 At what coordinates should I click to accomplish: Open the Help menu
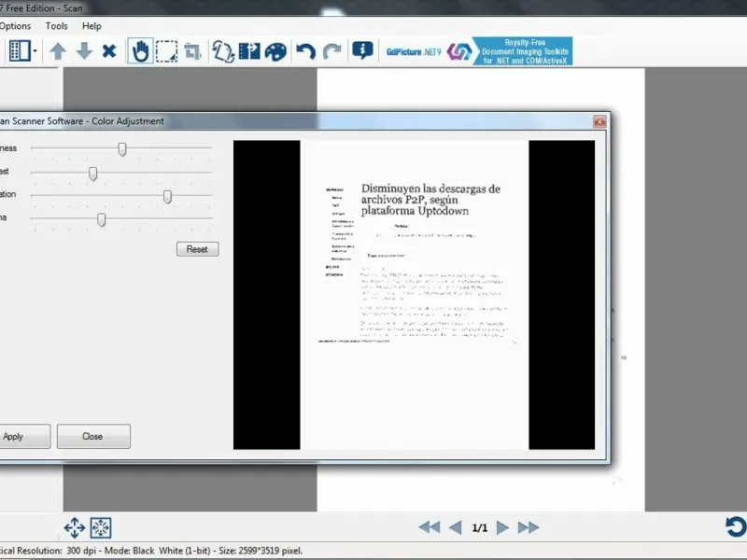click(92, 26)
